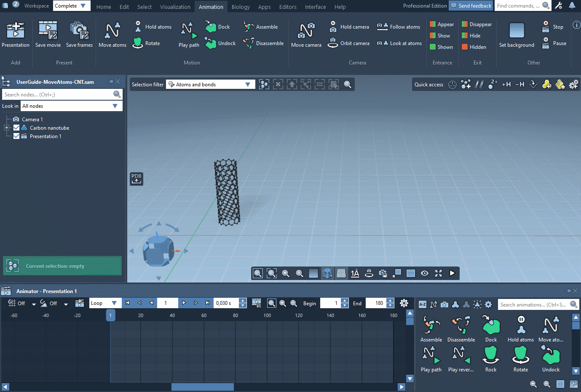This screenshot has width=581, height=392.
Task: Toggle the eye visibility icon in viewport toolbar
Action: pyautogui.click(x=424, y=273)
